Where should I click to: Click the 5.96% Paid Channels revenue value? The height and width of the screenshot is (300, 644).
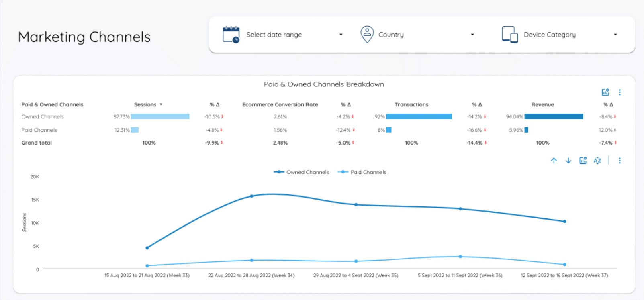pos(516,130)
